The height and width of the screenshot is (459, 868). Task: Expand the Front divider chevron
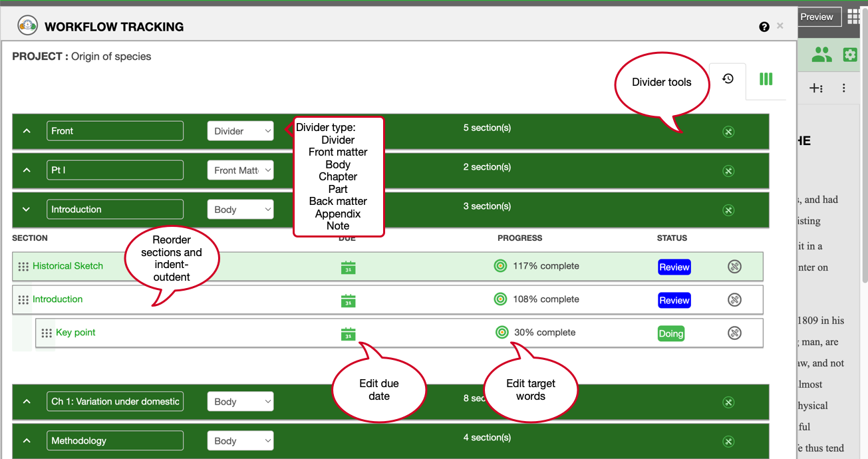(27, 131)
